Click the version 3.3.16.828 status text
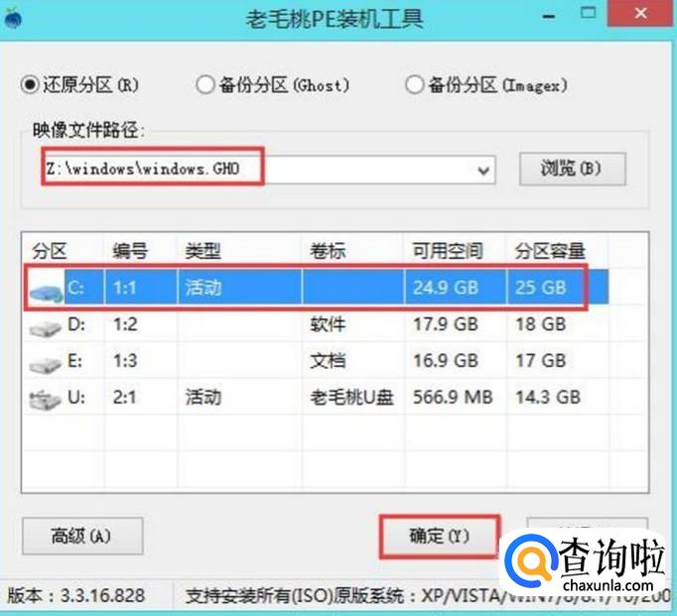This screenshot has width=677, height=616. pos(76,596)
